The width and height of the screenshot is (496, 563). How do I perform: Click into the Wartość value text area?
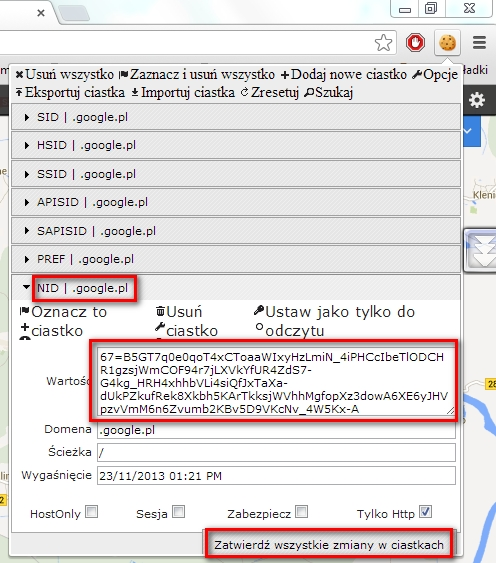tap(275, 381)
